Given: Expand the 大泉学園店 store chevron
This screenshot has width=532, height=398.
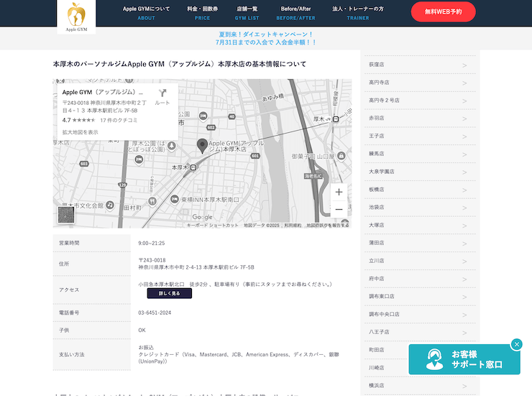Looking at the screenshot, I should [464, 172].
